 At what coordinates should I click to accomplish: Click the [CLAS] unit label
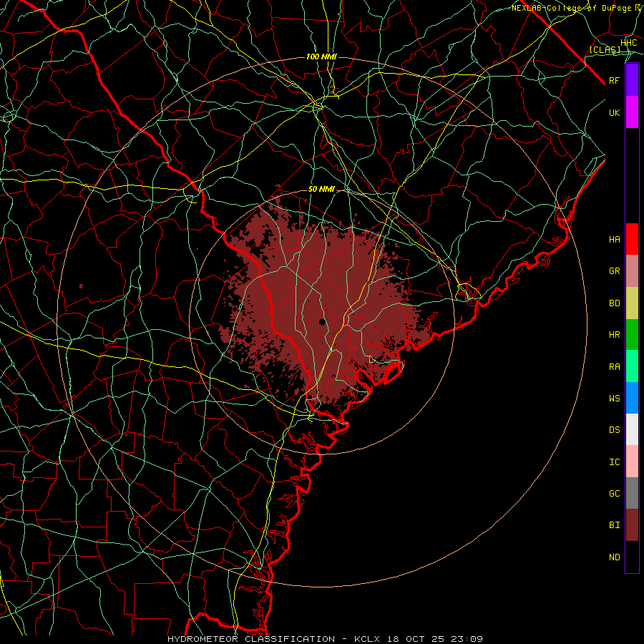(605, 49)
